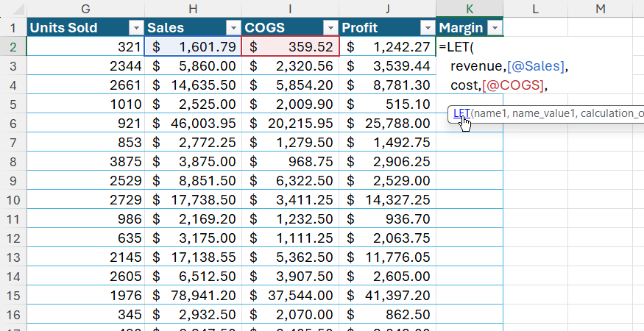Click Units Sold cell with 986
644x331 pixels.
85,219
